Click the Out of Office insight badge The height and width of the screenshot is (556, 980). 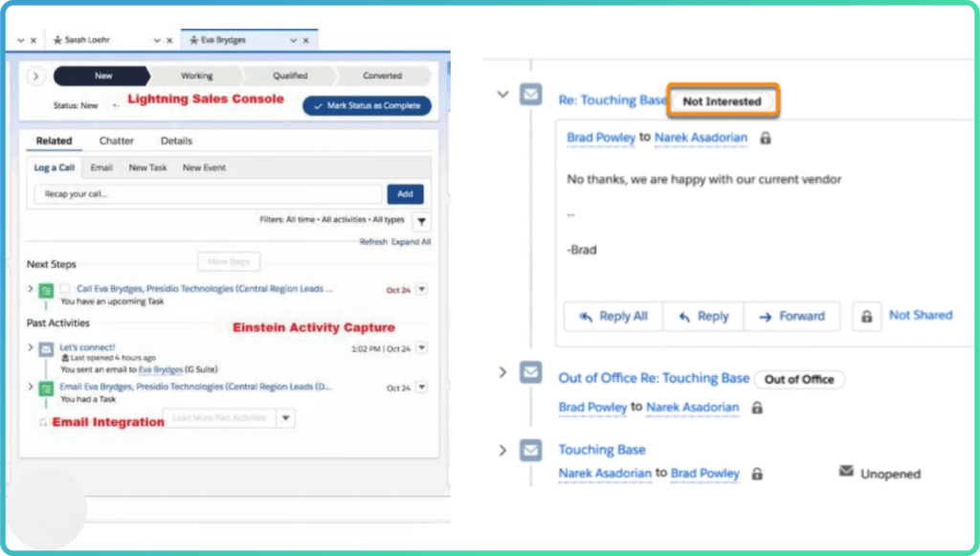(x=799, y=379)
